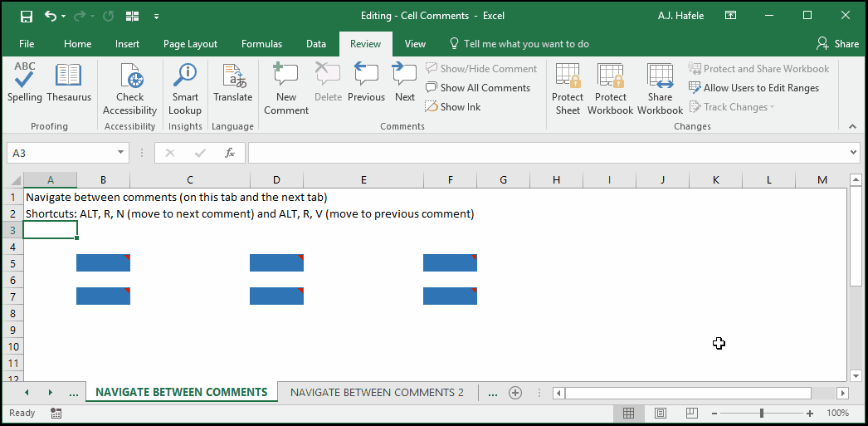Go to the Previous comment

367,82
